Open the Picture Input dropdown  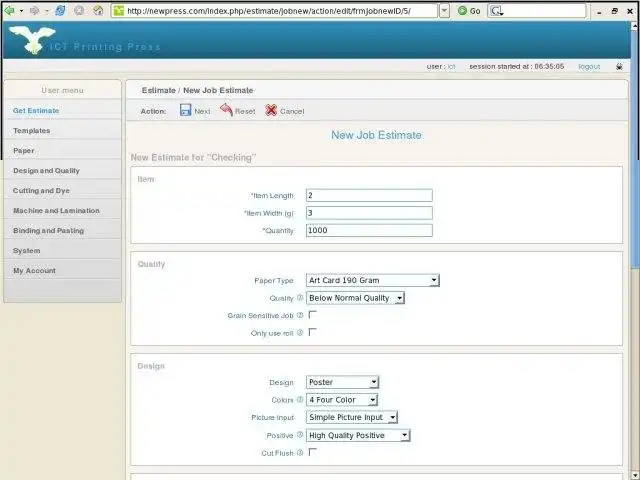(352, 417)
